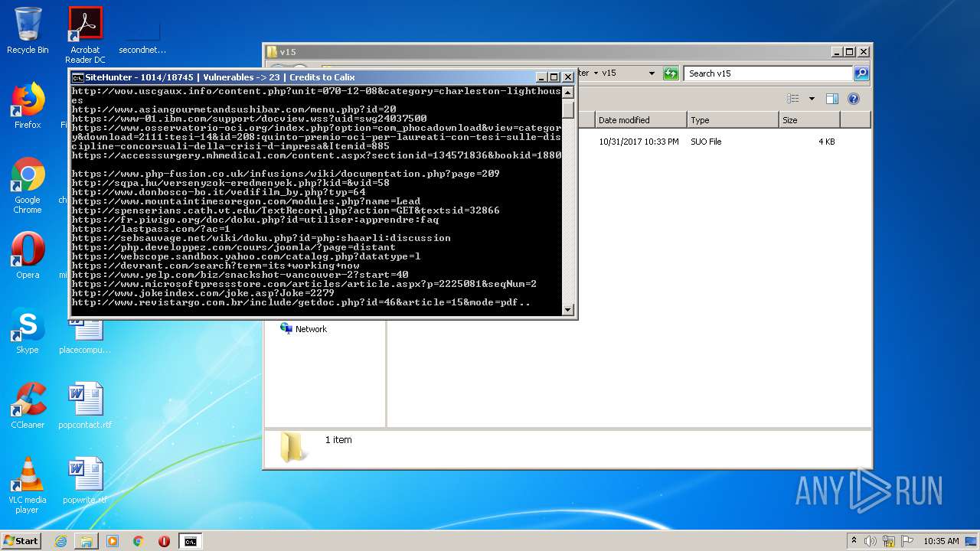Switch to command prompt taskbar button

pyautogui.click(x=190, y=541)
